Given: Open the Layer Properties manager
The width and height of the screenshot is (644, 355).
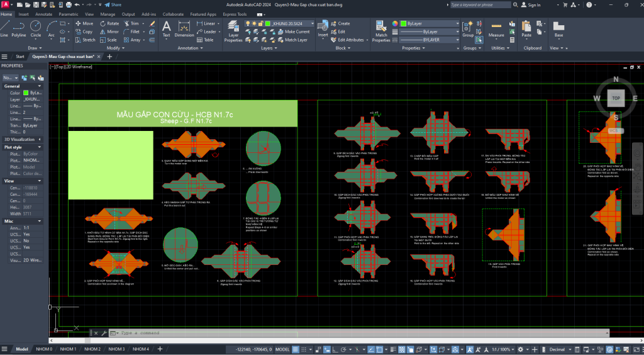Looking at the screenshot, I should (233, 31).
